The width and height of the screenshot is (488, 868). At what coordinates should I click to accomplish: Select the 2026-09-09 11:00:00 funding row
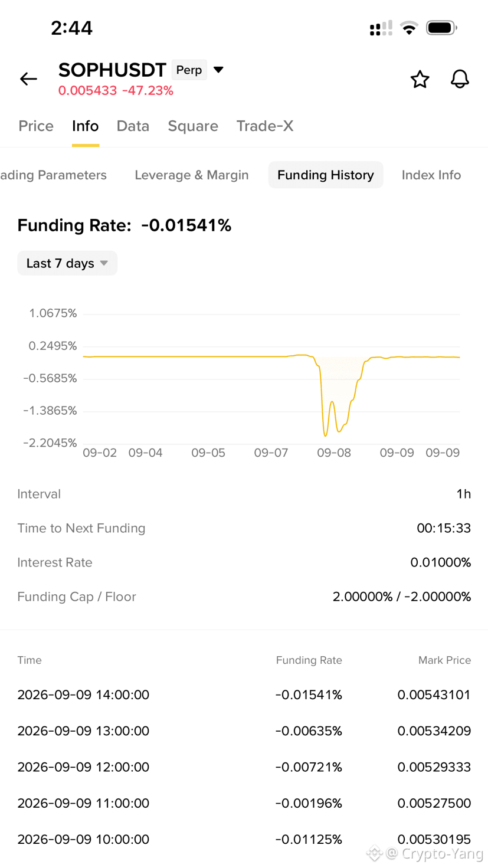244,803
